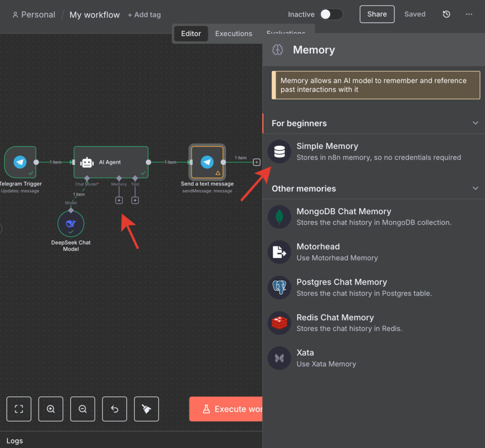Choose Xata memory option
This screenshot has height=448, width=485.
305,358
